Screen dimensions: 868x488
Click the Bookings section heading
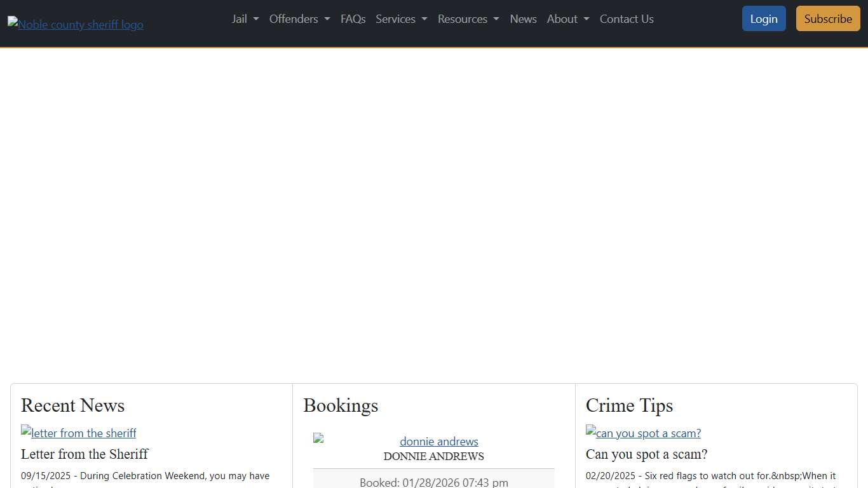pyautogui.click(x=341, y=405)
